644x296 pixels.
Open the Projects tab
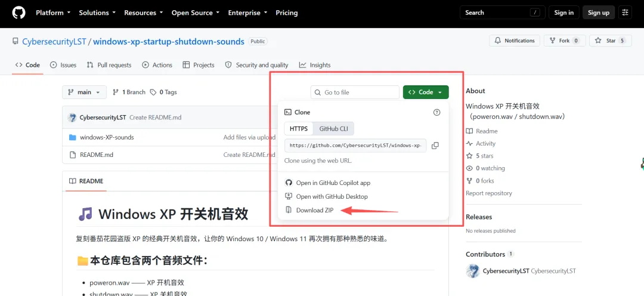(199, 65)
